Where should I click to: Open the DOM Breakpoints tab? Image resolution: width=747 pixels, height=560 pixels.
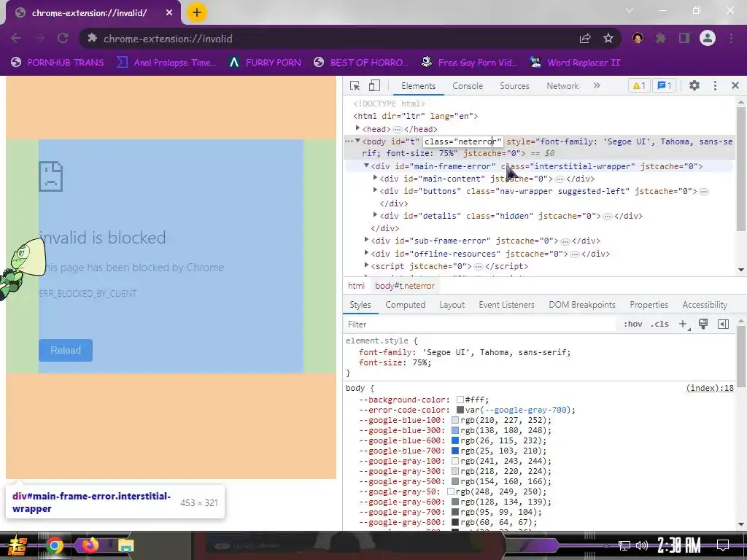coord(581,305)
